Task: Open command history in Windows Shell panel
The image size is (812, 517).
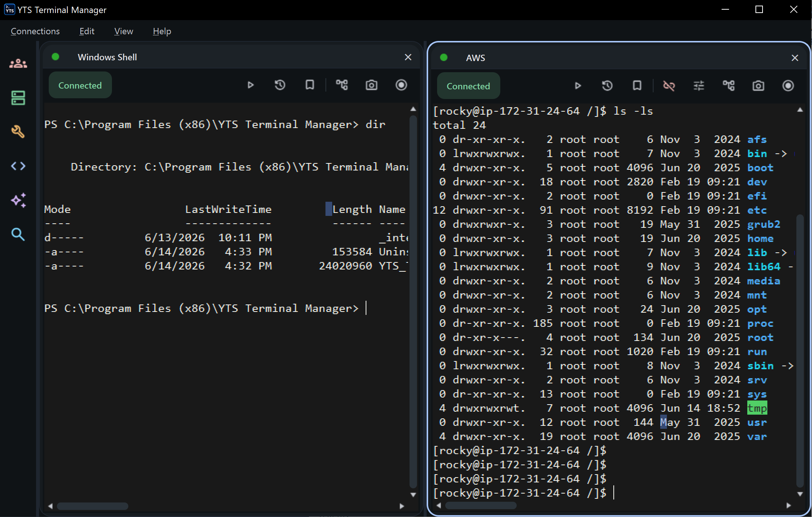Action: (280, 85)
